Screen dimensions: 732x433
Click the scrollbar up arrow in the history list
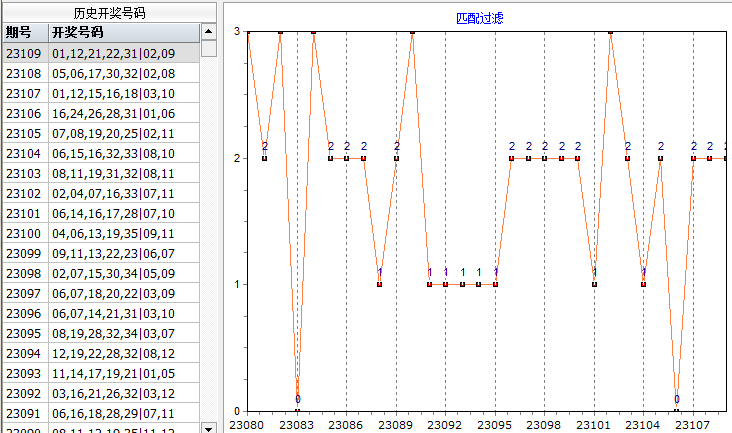[x=208, y=32]
